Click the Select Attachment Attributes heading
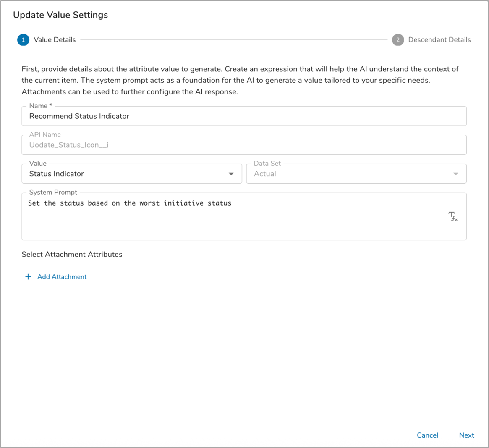 [x=72, y=254]
